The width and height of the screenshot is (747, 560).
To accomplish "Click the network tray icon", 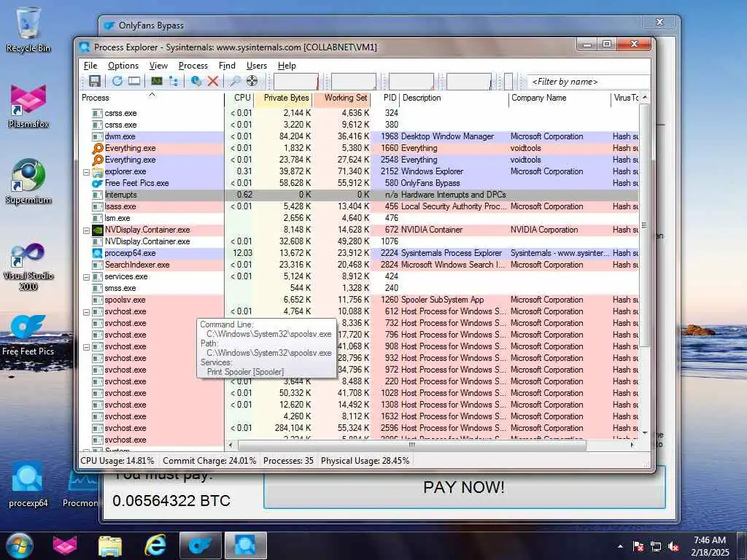I will [656, 546].
